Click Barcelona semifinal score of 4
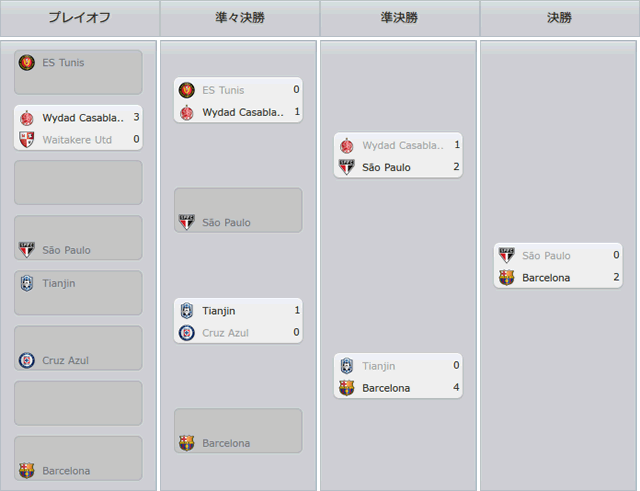 [456, 387]
